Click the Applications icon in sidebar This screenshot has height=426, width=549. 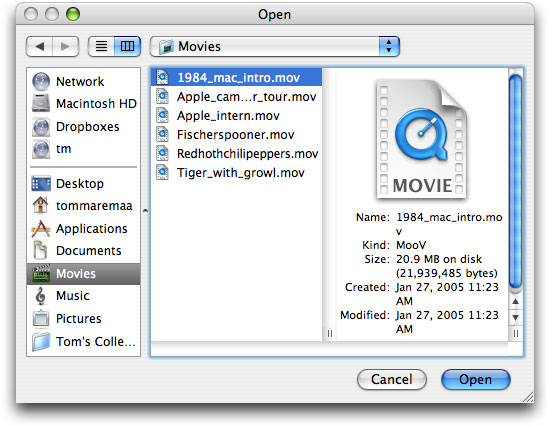(x=41, y=229)
